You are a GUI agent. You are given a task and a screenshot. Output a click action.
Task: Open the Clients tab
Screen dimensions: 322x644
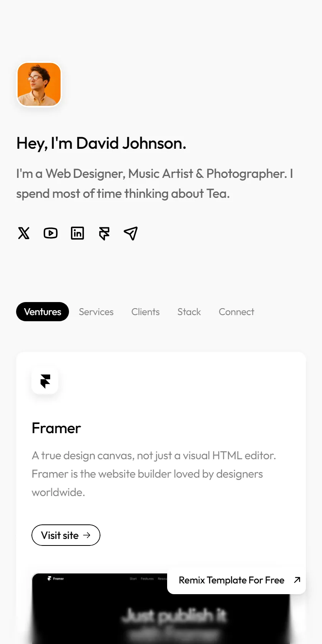pos(145,312)
